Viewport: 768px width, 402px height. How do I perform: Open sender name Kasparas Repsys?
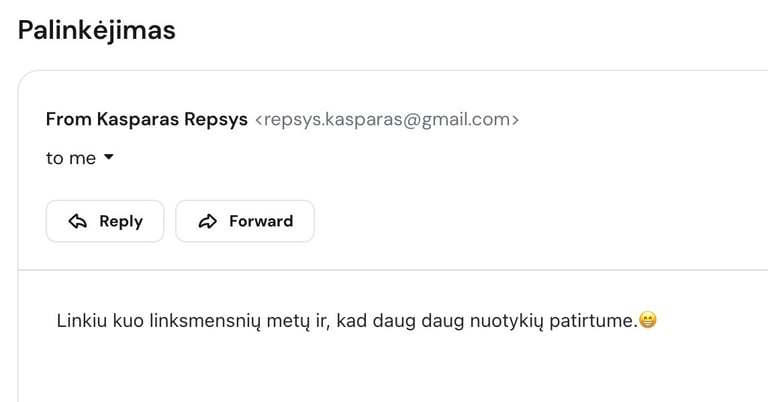click(172, 120)
